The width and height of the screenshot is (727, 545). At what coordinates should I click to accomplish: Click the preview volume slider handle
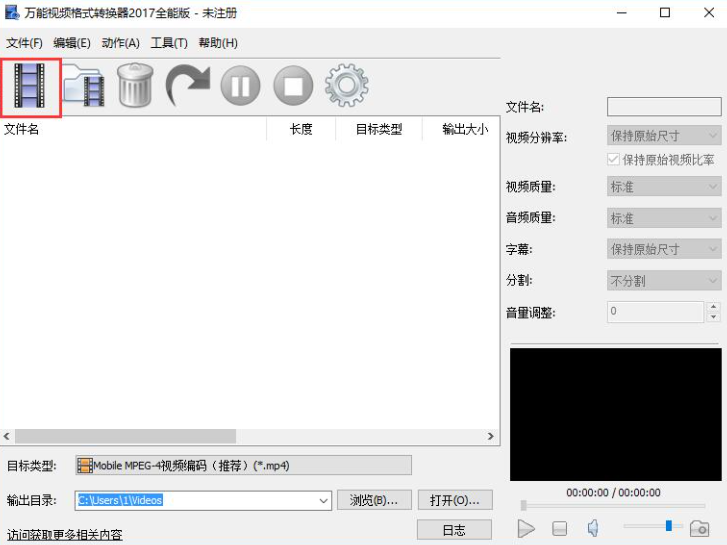pyautogui.click(x=669, y=526)
